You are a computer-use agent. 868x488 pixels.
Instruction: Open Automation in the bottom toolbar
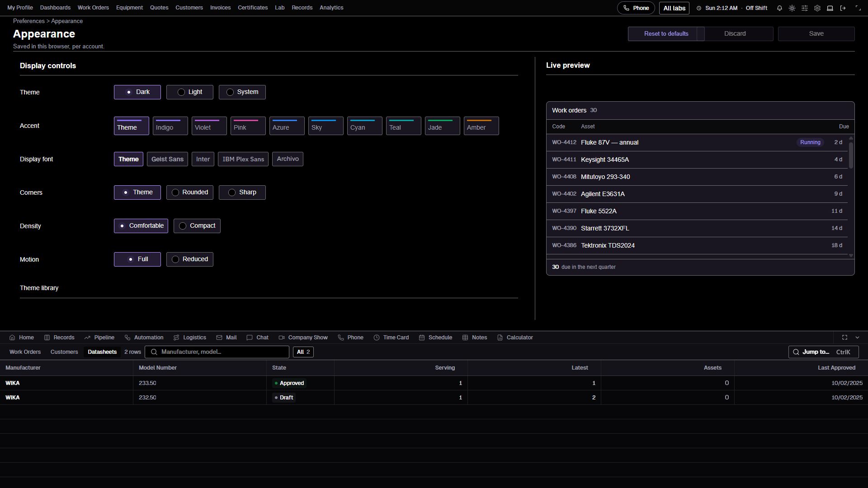pos(144,338)
